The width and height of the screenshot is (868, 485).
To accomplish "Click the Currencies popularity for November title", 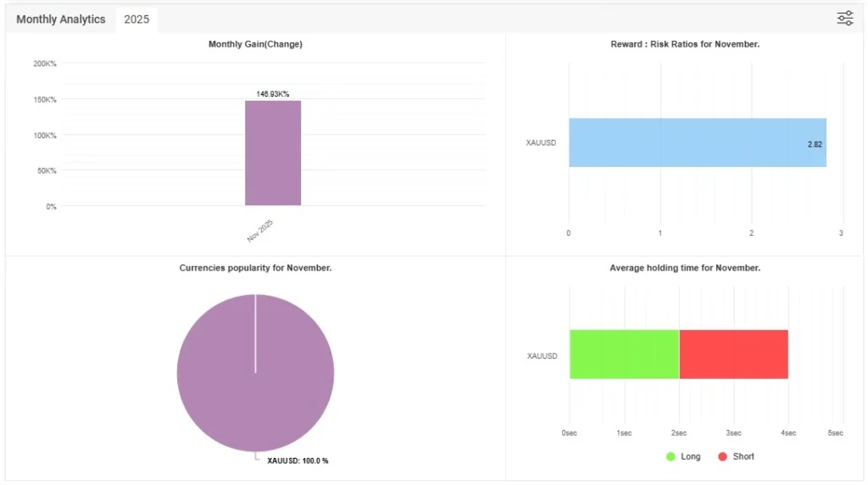I will coord(255,268).
